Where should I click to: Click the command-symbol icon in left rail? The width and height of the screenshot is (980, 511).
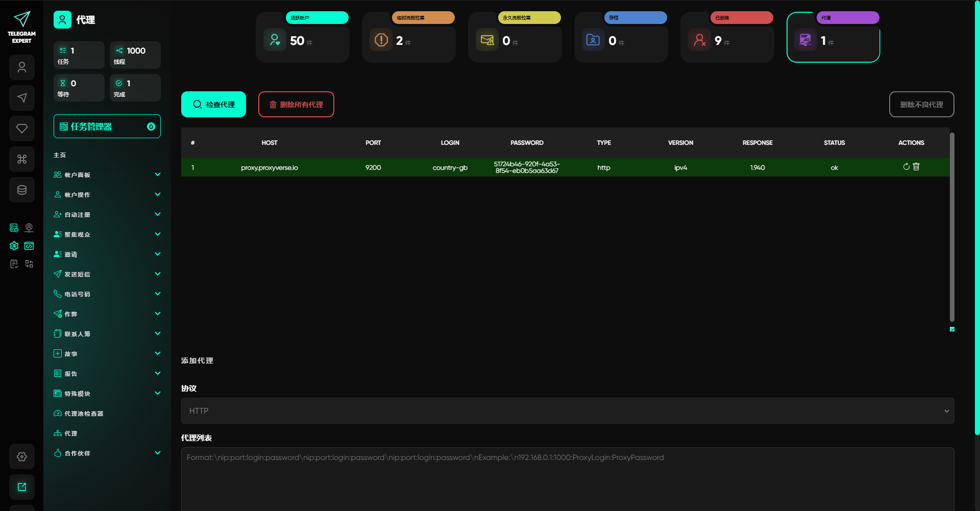coord(22,159)
